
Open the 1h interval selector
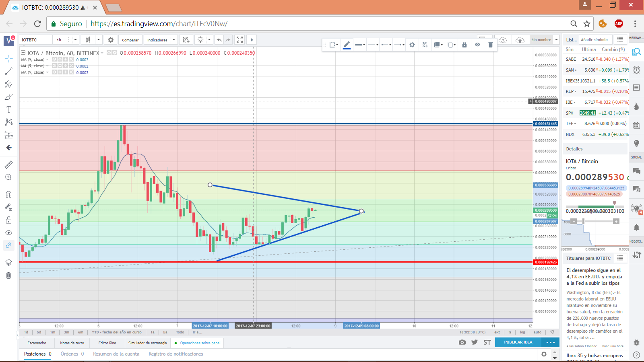point(59,40)
